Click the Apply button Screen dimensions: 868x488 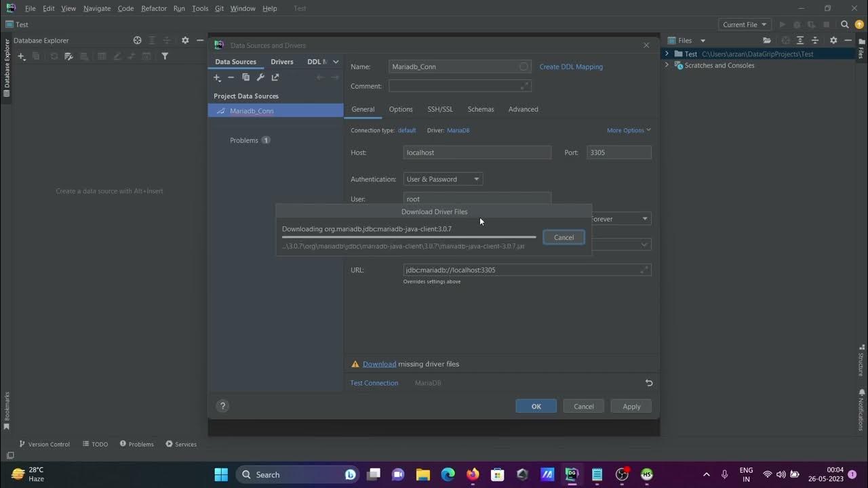(x=631, y=406)
